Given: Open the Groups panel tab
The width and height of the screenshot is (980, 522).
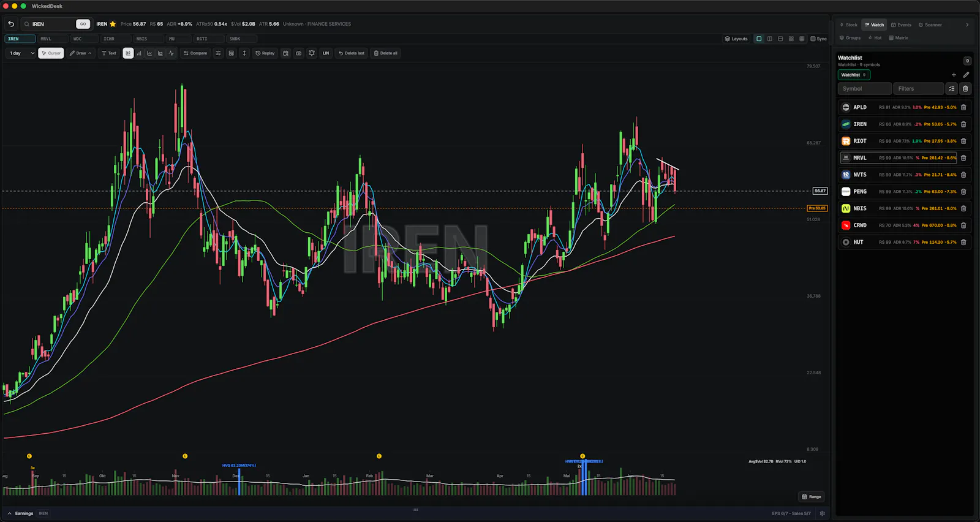Looking at the screenshot, I should pos(850,38).
